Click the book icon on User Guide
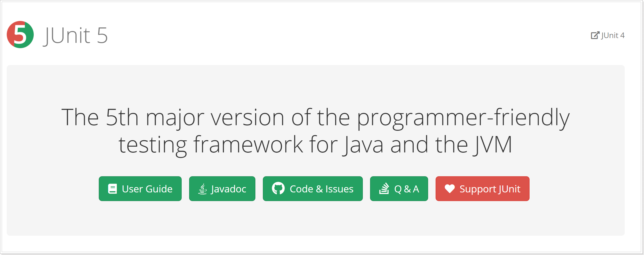644x255 pixels. click(x=113, y=189)
